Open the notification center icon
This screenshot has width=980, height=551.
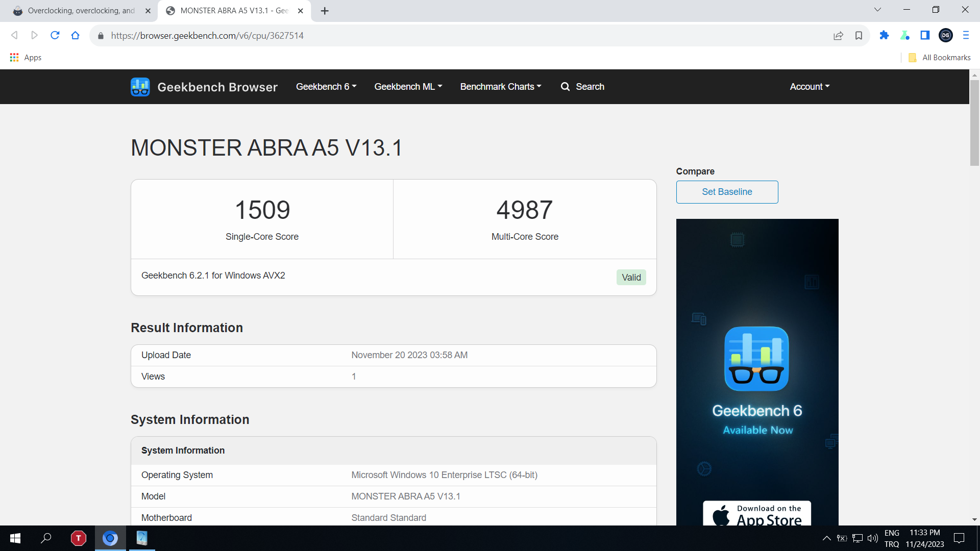click(959, 538)
